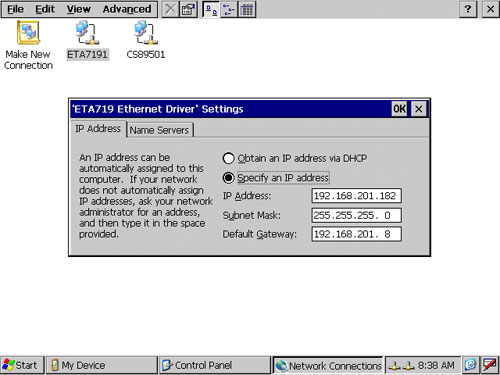500x375 pixels.
Task: Click the Properties toolbar icon
Action: pos(189,9)
